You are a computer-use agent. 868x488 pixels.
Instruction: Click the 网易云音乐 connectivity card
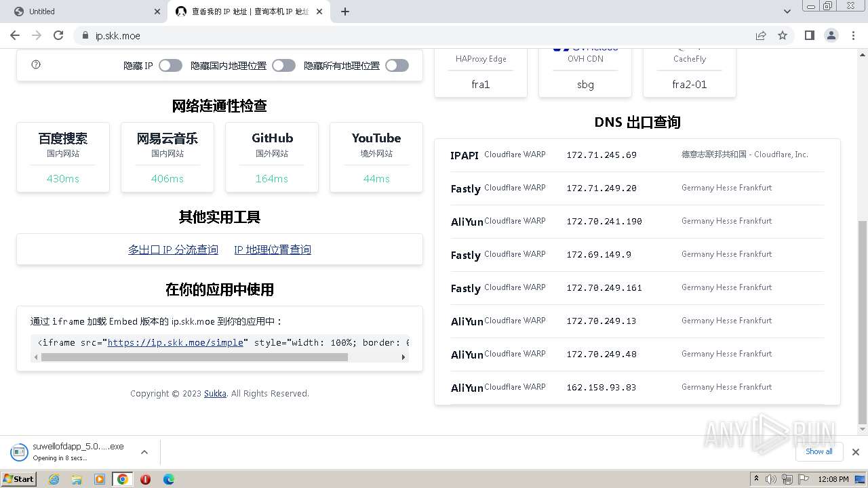[167, 157]
